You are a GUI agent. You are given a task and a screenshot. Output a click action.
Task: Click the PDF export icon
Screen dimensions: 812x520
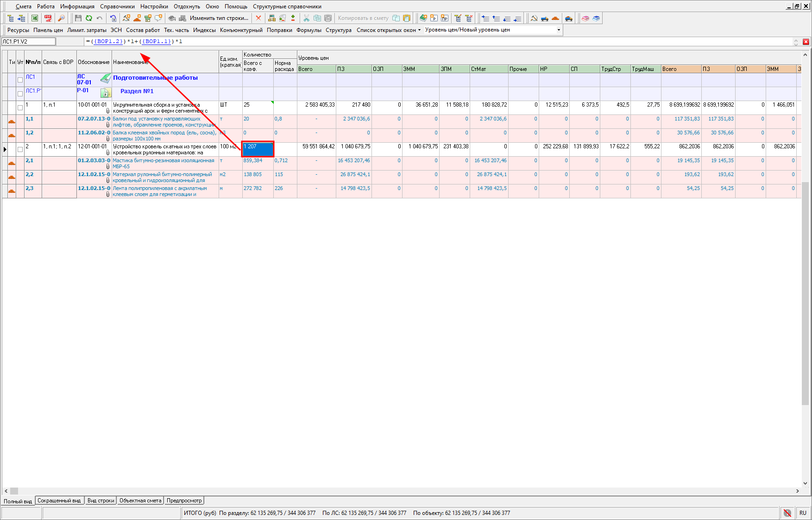pyautogui.click(x=48, y=18)
